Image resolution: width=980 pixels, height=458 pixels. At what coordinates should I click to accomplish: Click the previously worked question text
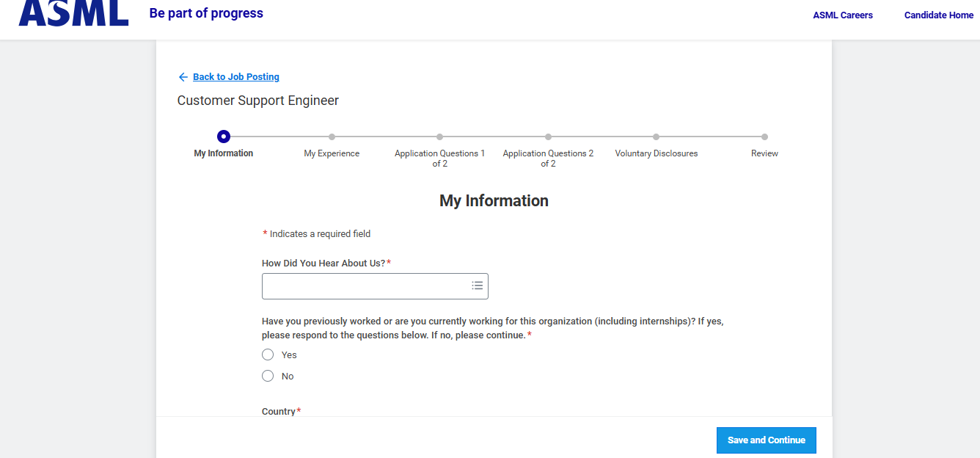coord(493,328)
